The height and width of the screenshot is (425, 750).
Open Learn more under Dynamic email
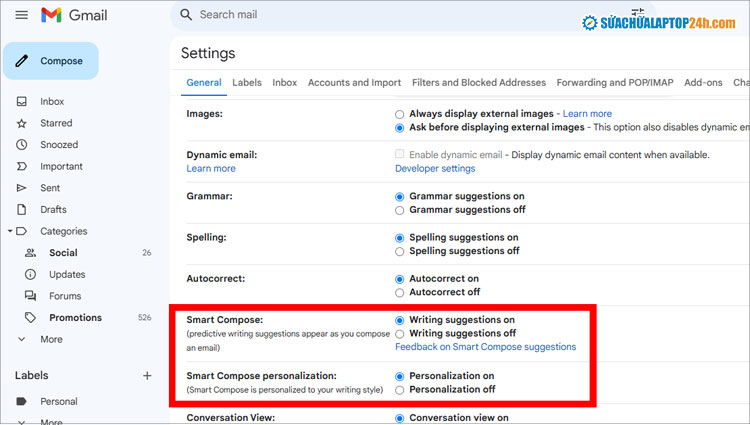(211, 168)
